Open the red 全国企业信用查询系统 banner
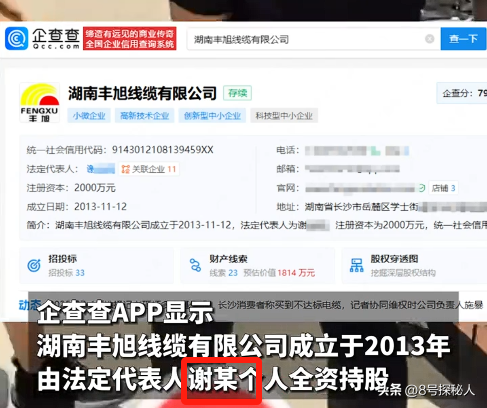The width and height of the screenshot is (487, 408). (x=130, y=39)
